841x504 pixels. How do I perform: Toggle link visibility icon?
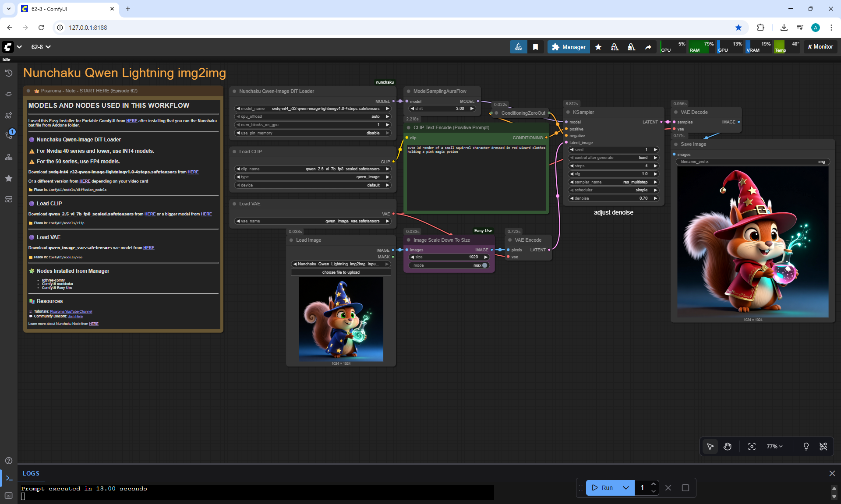point(823,447)
